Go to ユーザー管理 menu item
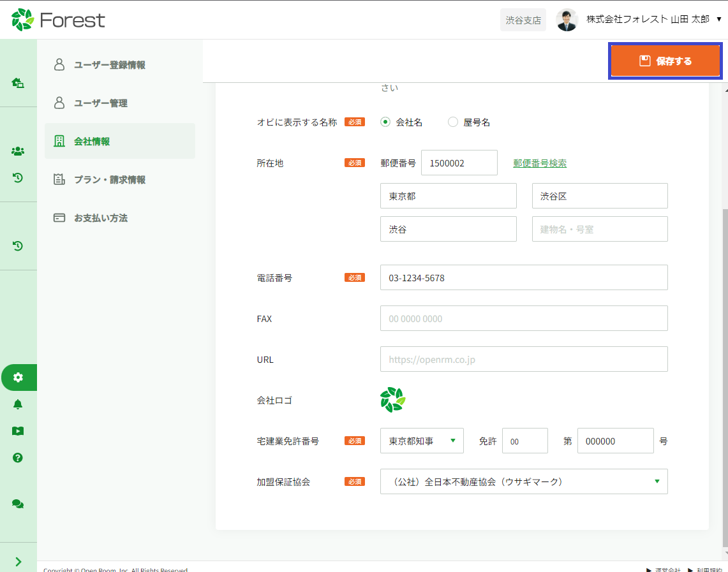728x572 pixels. coord(100,103)
